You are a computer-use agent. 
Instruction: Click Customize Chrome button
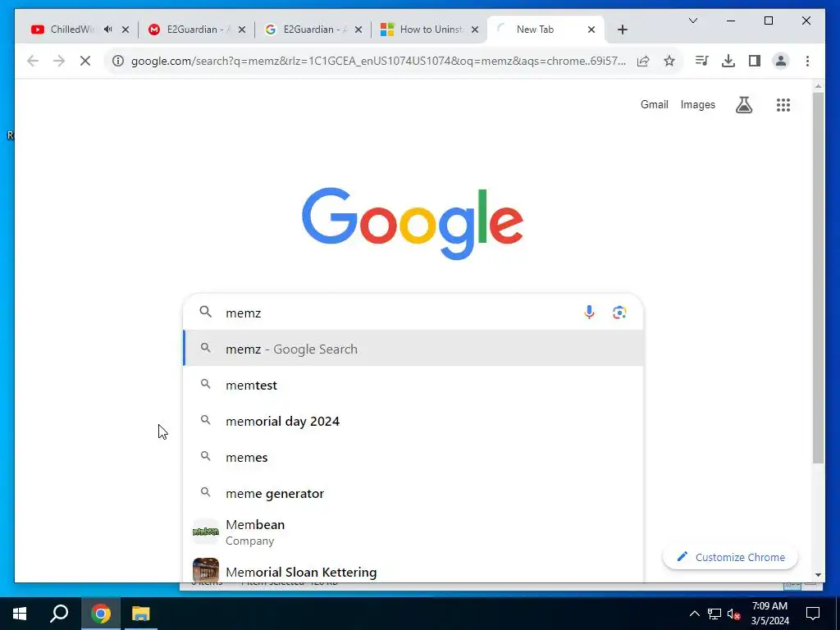click(x=730, y=557)
